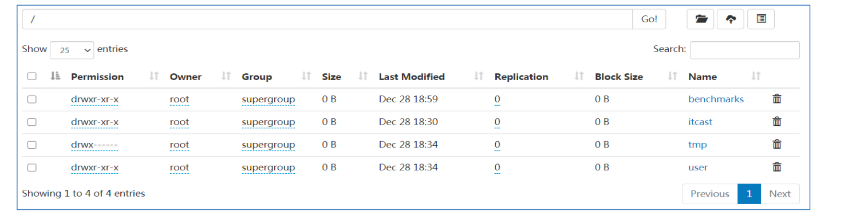
Task: Sort table by Permission column
Action: 97,77
